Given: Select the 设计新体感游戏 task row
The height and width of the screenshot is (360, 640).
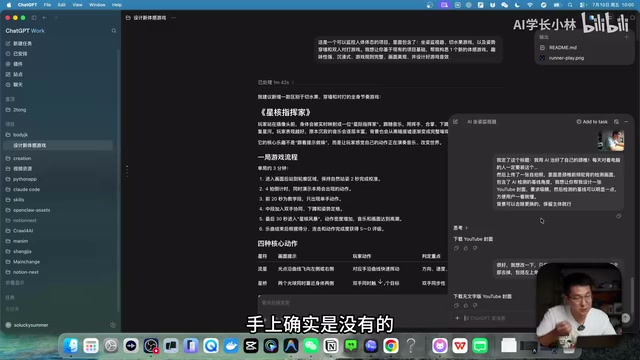Looking at the screenshot, I should [58, 145].
